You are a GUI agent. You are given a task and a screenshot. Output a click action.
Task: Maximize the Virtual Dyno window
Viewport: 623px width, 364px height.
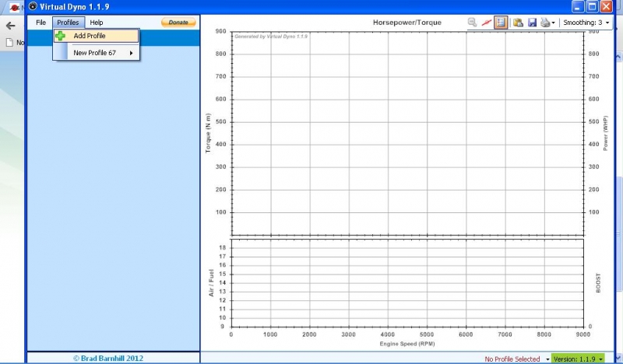pyautogui.click(x=592, y=6)
